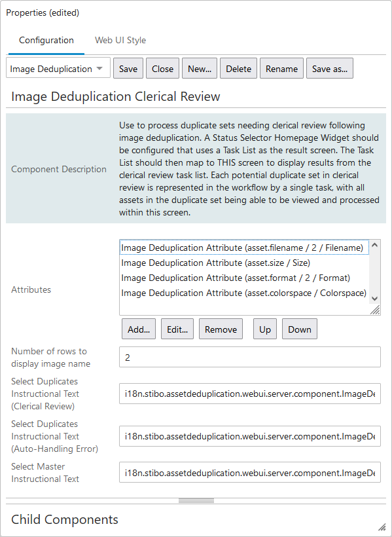Click the Save as... button
392x537 pixels.
pos(330,69)
